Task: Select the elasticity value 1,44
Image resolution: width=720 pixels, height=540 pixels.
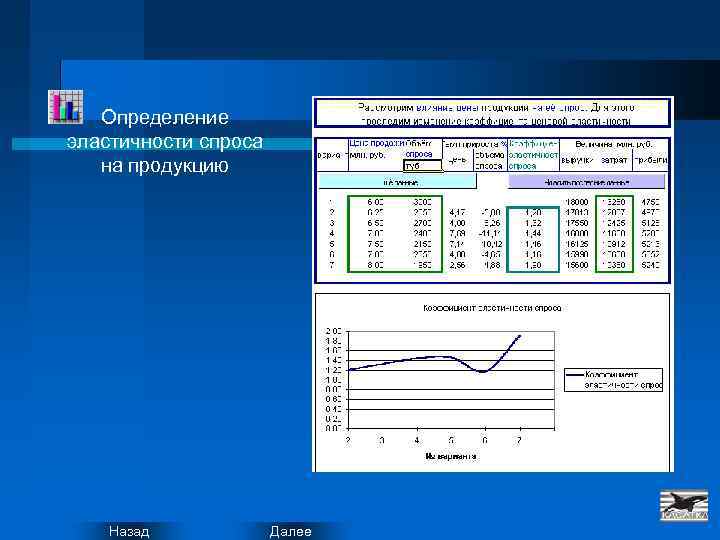Action: click(x=533, y=234)
